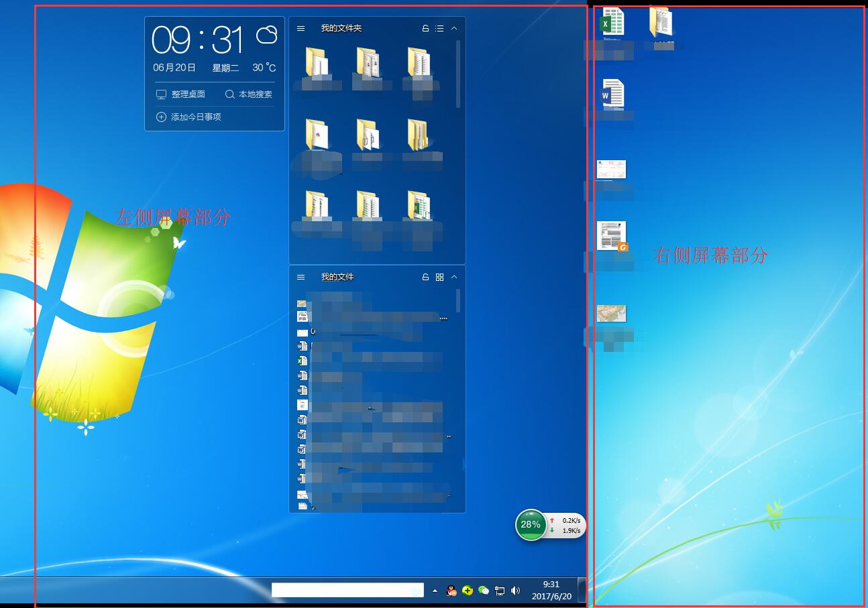Select the map image thumbnail on right desktop

point(611,314)
